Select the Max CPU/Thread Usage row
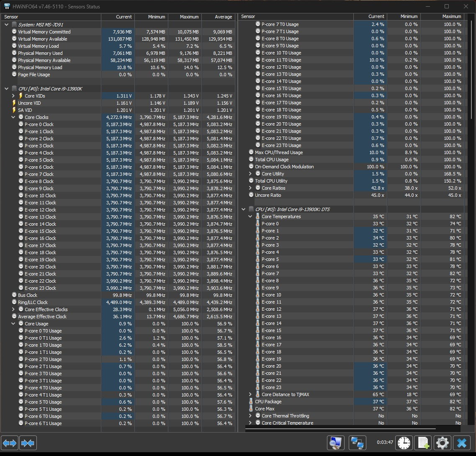Viewport: 476px width, 456px height. [x=351, y=152]
